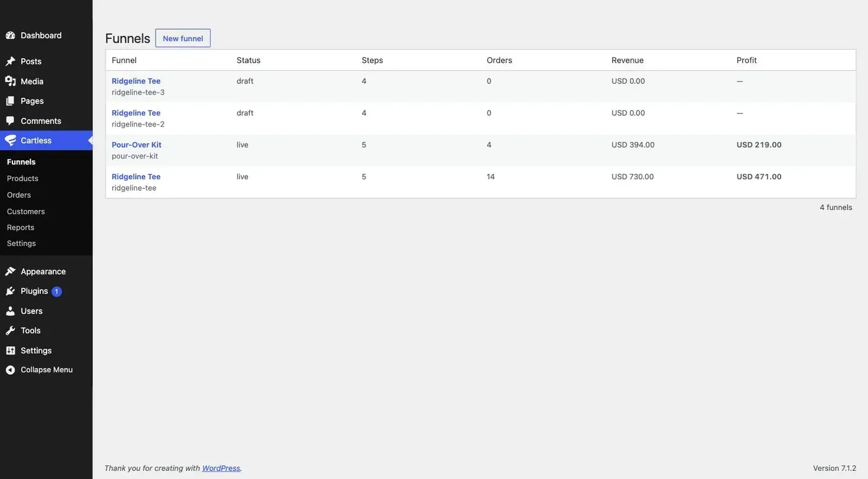Click the orders count 14
The image size is (868, 479).
[x=491, y=177]
